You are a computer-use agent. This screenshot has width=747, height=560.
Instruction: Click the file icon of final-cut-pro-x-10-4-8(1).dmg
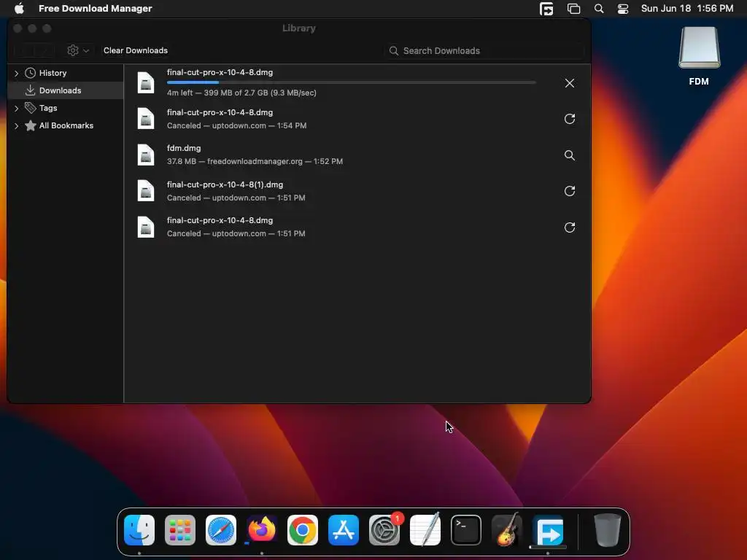tap(146, 191)
